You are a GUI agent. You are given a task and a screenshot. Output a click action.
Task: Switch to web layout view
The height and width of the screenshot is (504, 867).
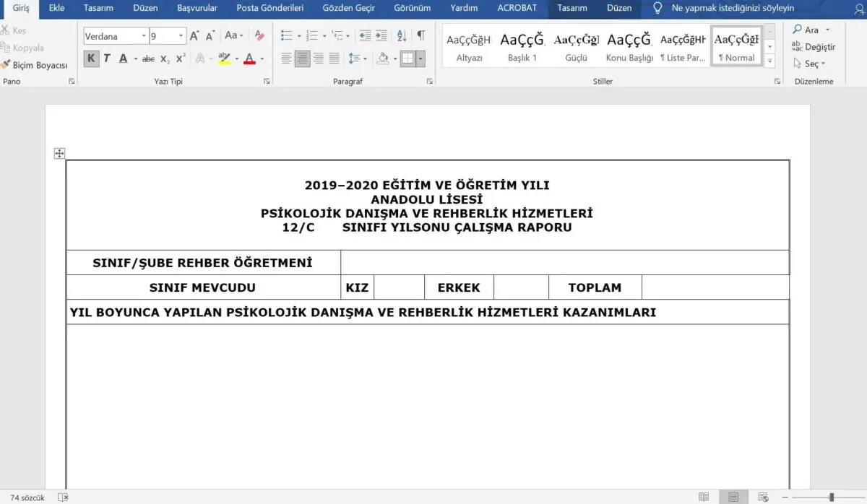point(763,498)
